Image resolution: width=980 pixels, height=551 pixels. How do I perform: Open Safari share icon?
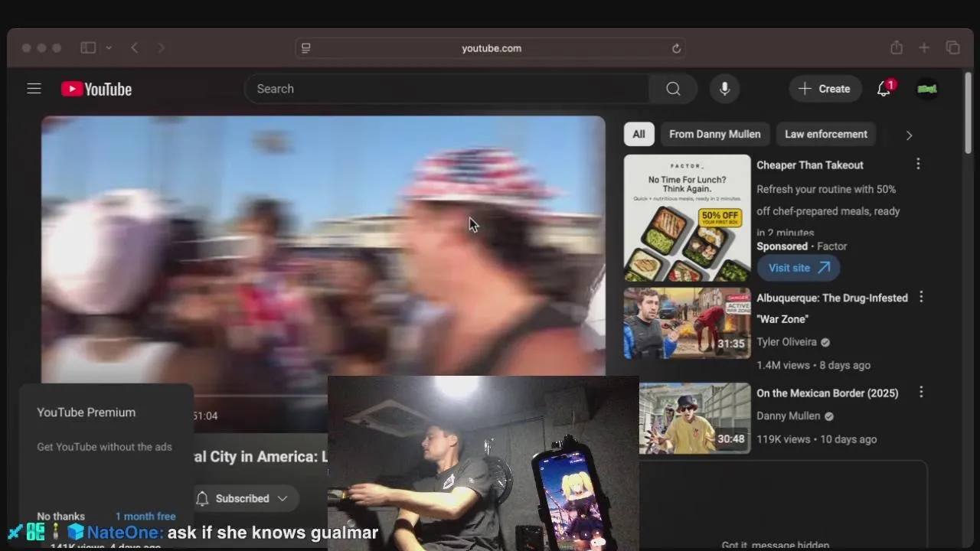point(897,47)
